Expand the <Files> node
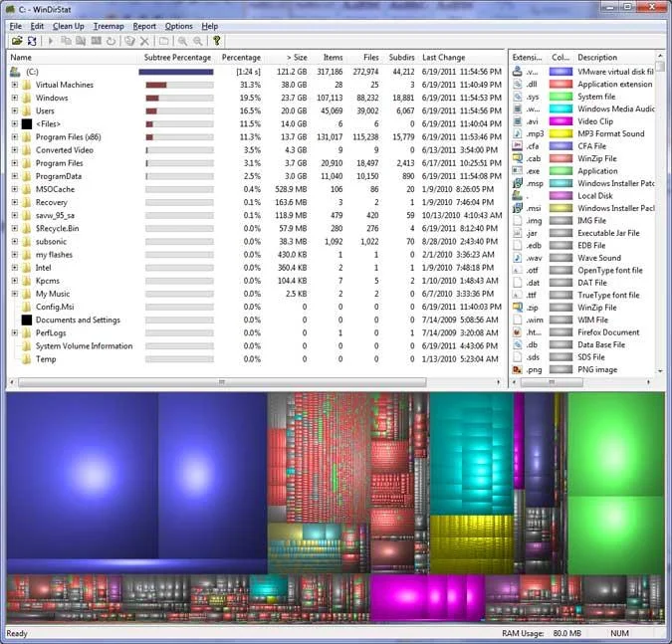The height and width of the screenshot is (644, 672). point(15,123)
